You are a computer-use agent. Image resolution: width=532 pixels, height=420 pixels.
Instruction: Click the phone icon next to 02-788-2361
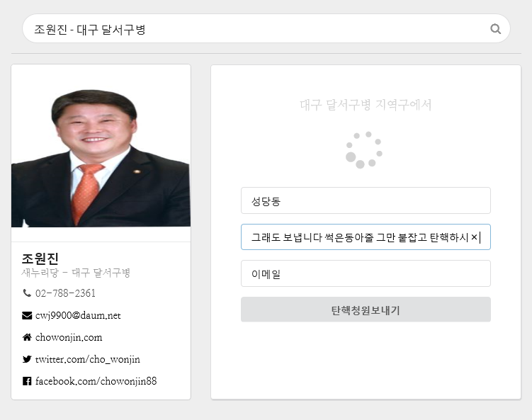(x=27, y=293)
